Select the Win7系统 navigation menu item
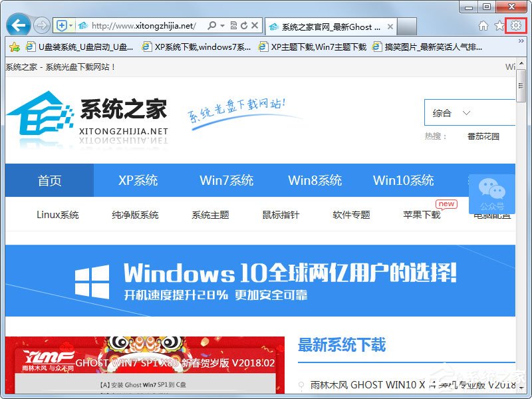The image size is (532, 399). 225,180
